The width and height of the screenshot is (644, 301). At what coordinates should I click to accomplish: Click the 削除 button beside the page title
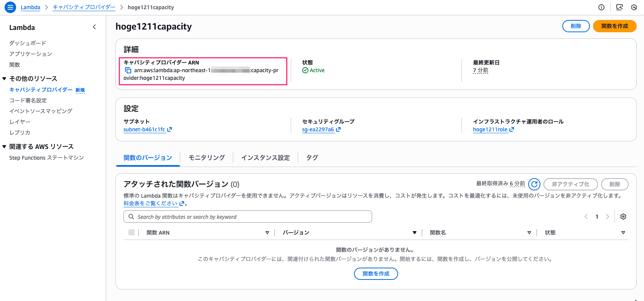576,26
